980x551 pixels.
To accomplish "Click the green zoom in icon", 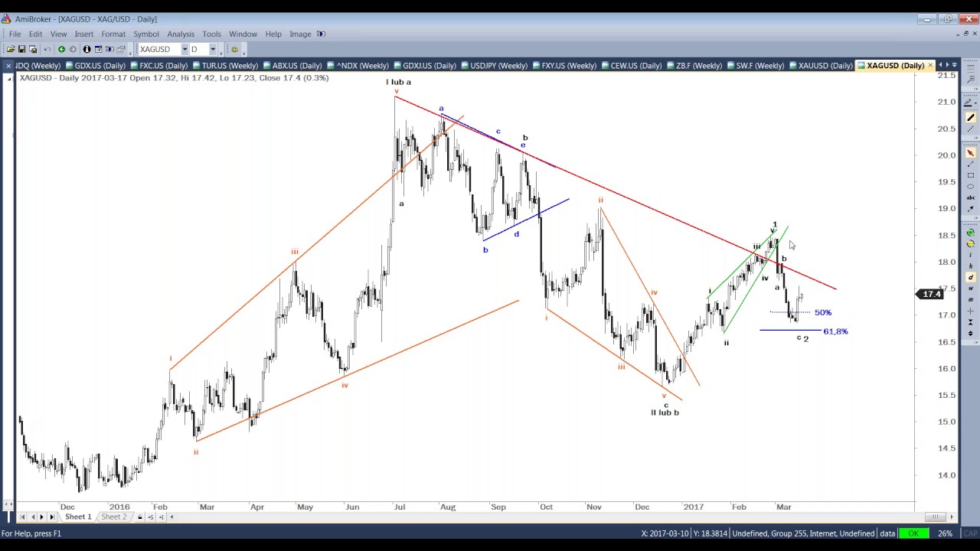I will point(970,233).
